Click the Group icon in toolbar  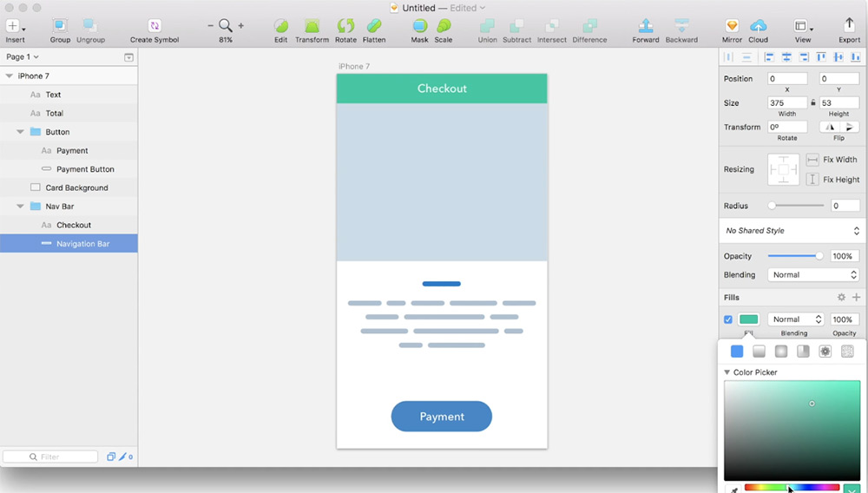(x=60, y=26)
